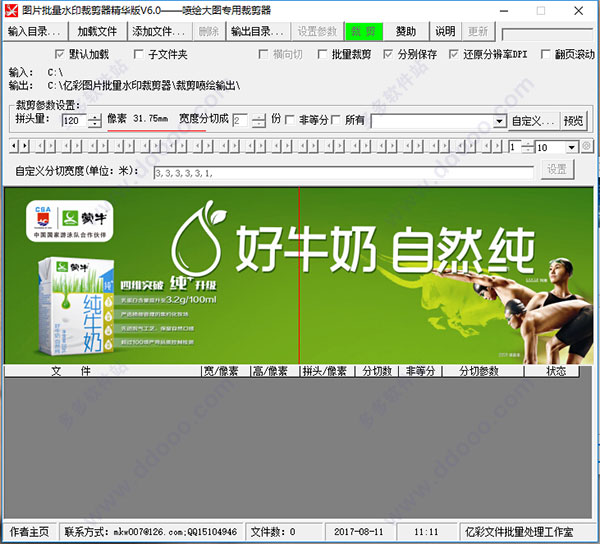Open the wide dropdown before 自定义...
The height and width of the screenshot is (544, 600).
[499, 121]
